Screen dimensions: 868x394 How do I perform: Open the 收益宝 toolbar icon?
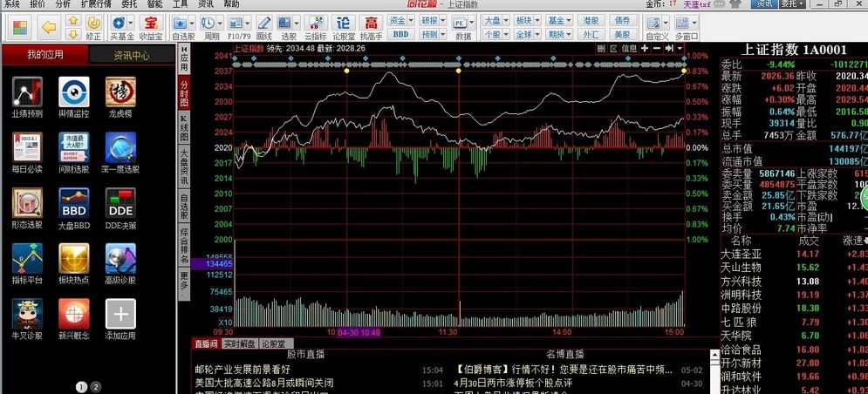coord(151,26)
